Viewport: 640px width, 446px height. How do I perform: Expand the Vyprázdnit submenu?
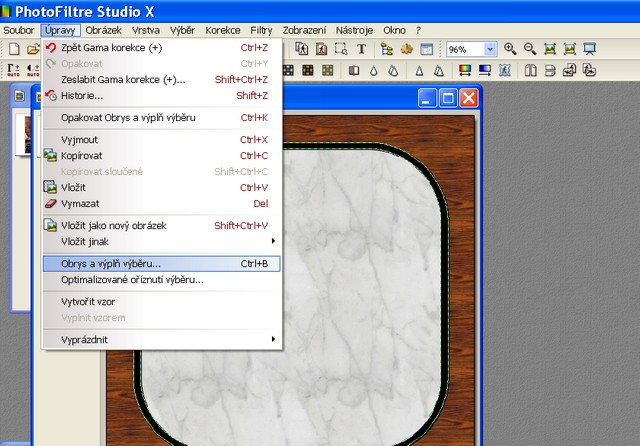(162, 339)
